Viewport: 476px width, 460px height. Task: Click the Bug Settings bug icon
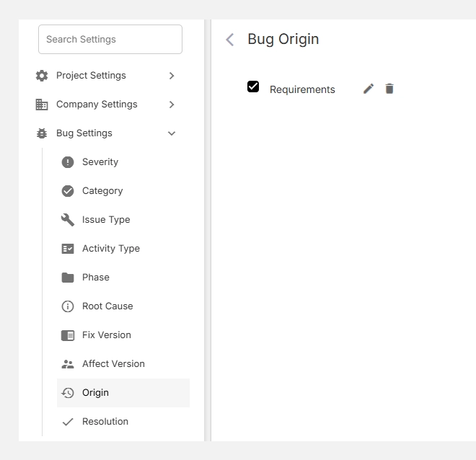(x=42, y=133)
